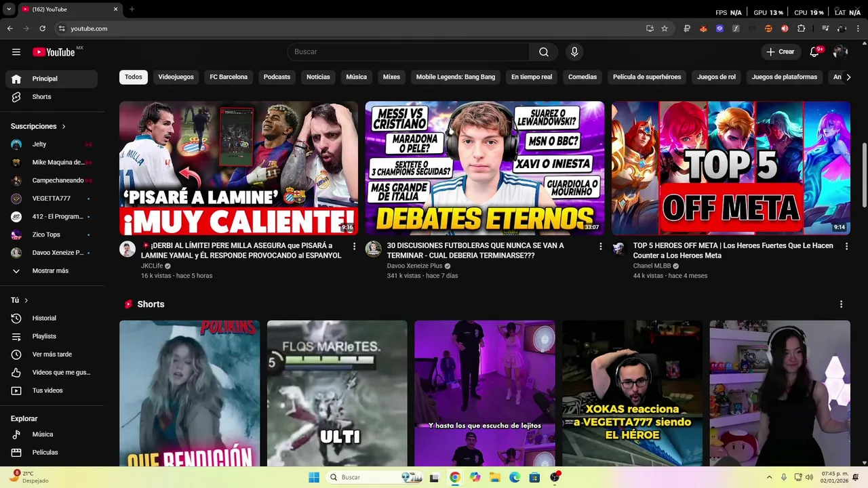Click the JKCLife channel avatar
This screenshot has width=868, height=488.
point(127,249)
